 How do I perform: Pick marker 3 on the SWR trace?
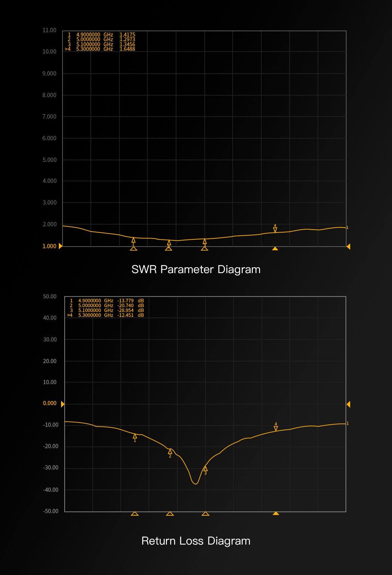pos(204,242)
